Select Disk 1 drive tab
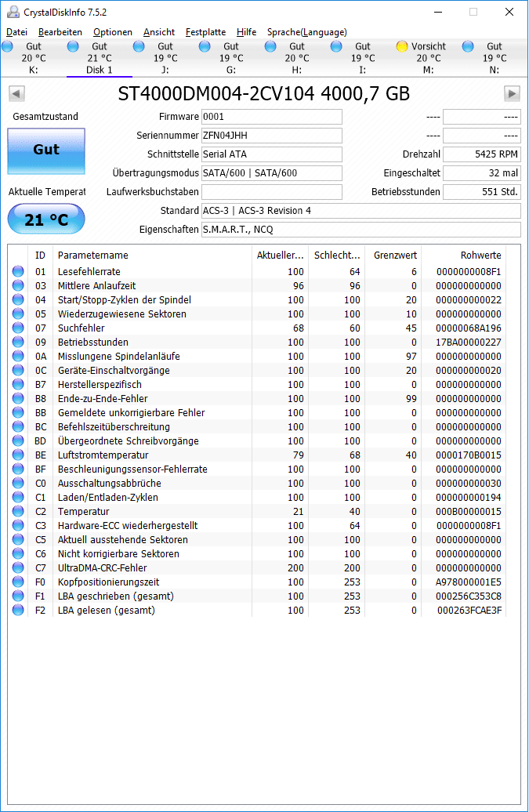 click(100, 58)
